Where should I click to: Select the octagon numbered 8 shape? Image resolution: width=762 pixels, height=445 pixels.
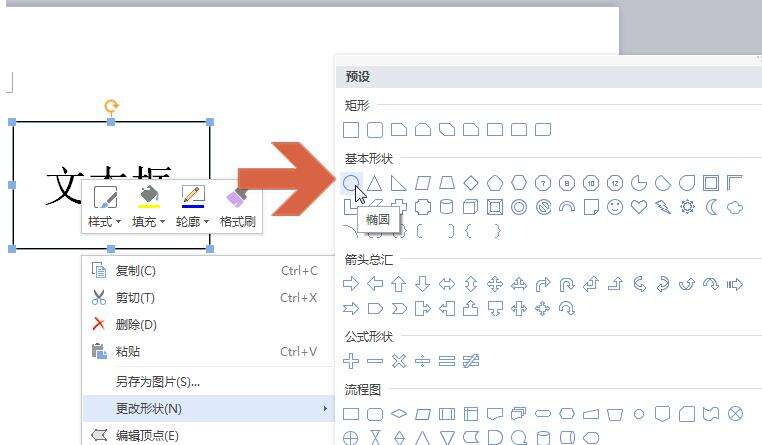tap(567, 183)
